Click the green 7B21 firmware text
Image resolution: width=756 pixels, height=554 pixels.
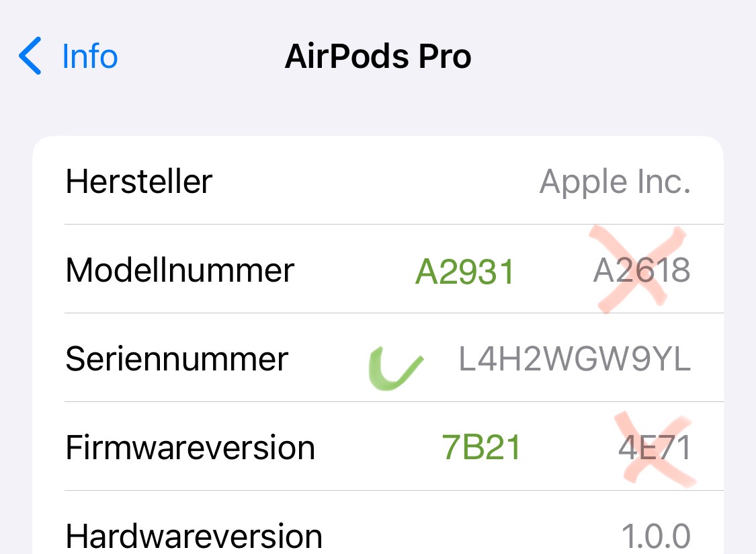click(481, 448)
